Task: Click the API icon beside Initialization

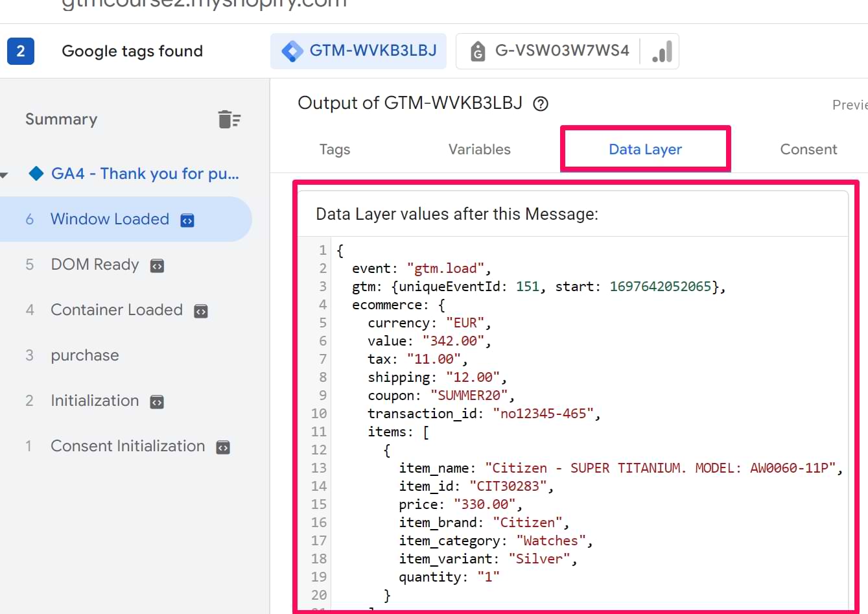Action: [x=157, y=402]
